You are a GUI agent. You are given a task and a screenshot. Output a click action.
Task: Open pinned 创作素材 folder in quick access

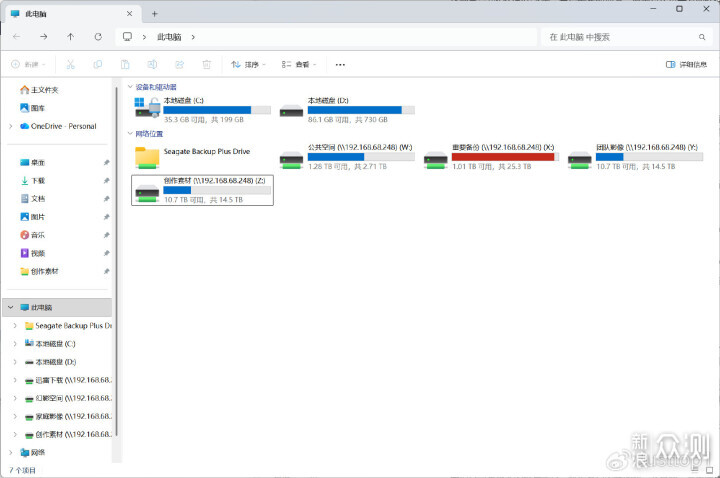tap(39, 271)
